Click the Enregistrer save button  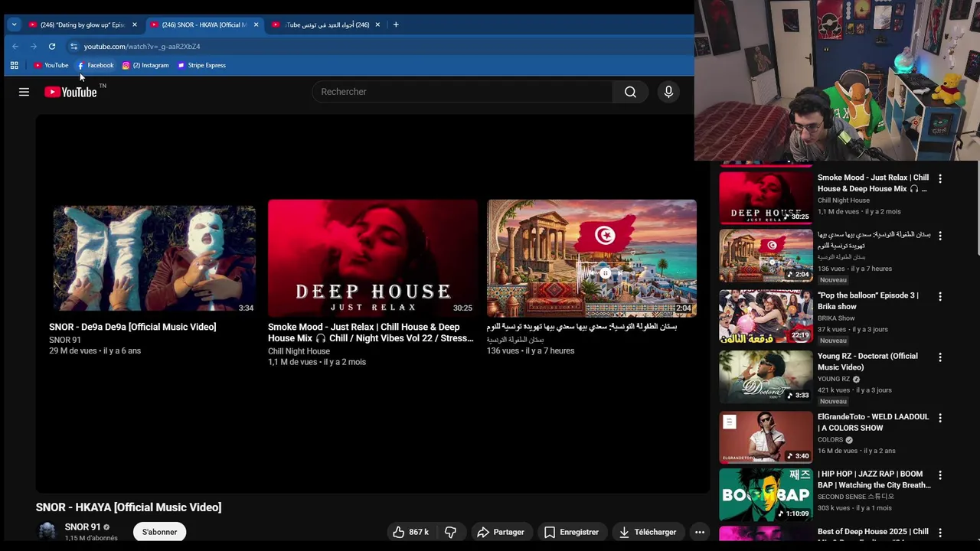(571, 532)
